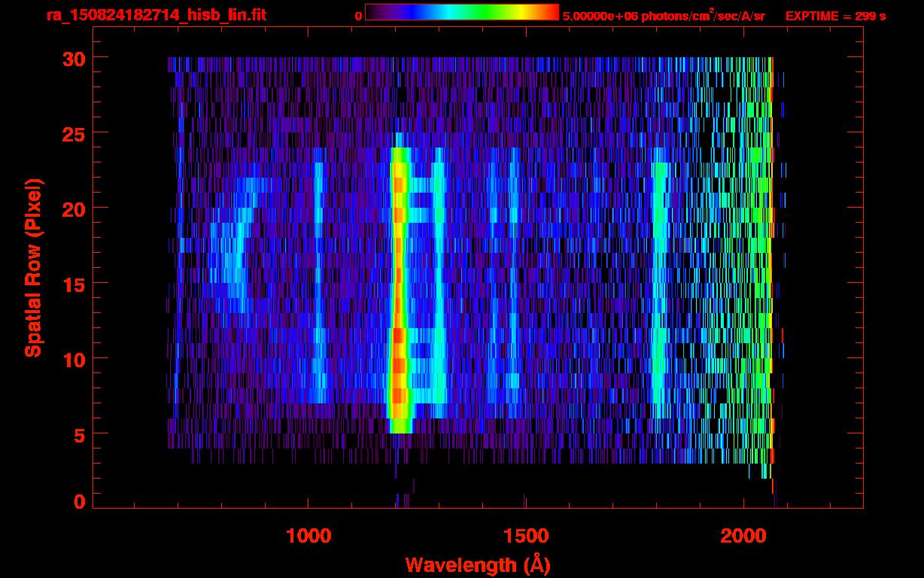The width and height of the screenshot is (924, 578).
Task: Click the y-axis tick label 5
Action: tap(79, 434)
